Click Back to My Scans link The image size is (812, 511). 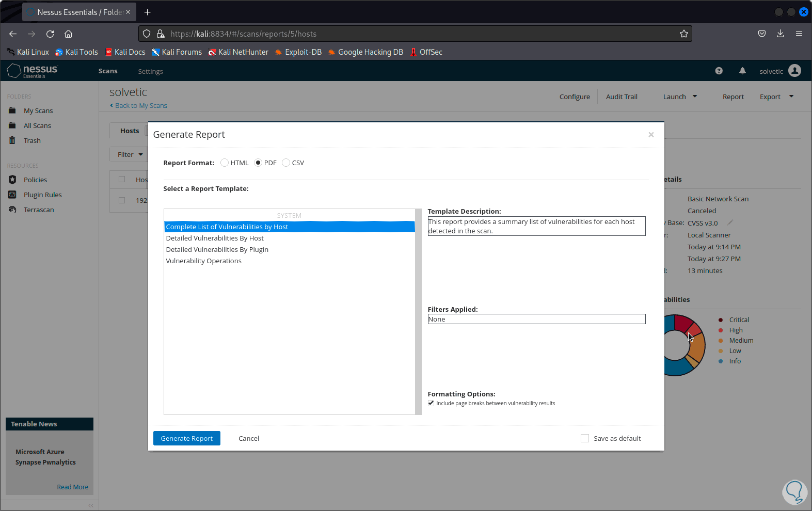tap(138, 105)
